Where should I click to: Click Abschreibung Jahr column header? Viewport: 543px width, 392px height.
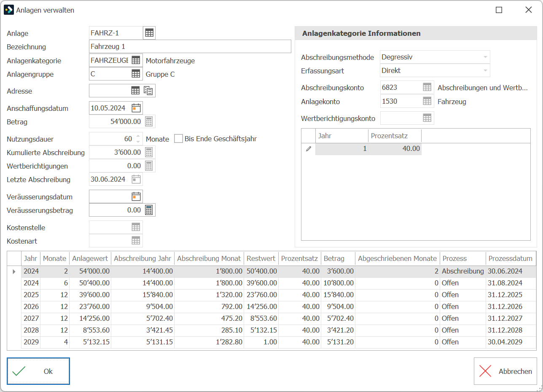click(143, 258)
